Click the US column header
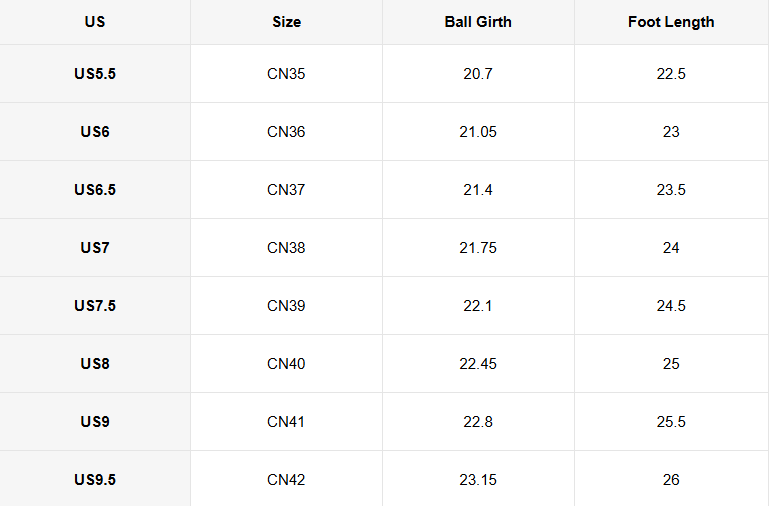The height and width of the screenshot is (506, 772). [95, 22]
